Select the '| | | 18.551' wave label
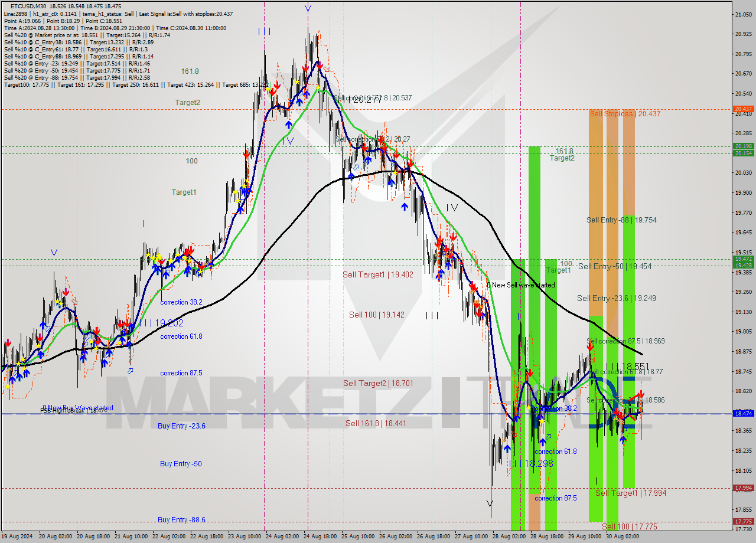Image resolution: width=756 pixels, height=543 pixels. pyautogui.click(x=627, y=367)
